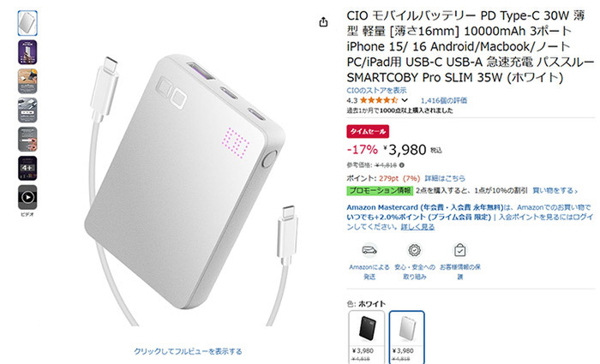Click the star rating icons

point(379,100)
